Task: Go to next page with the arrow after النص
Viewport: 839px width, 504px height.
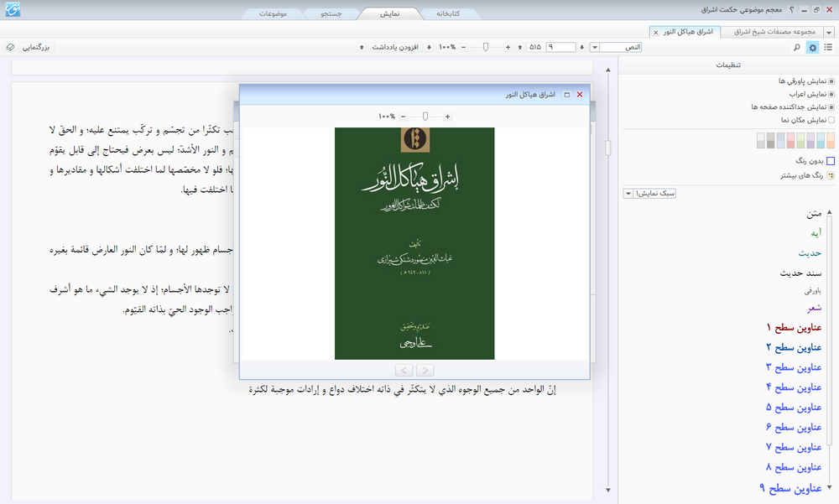Action: coord(581,48)
